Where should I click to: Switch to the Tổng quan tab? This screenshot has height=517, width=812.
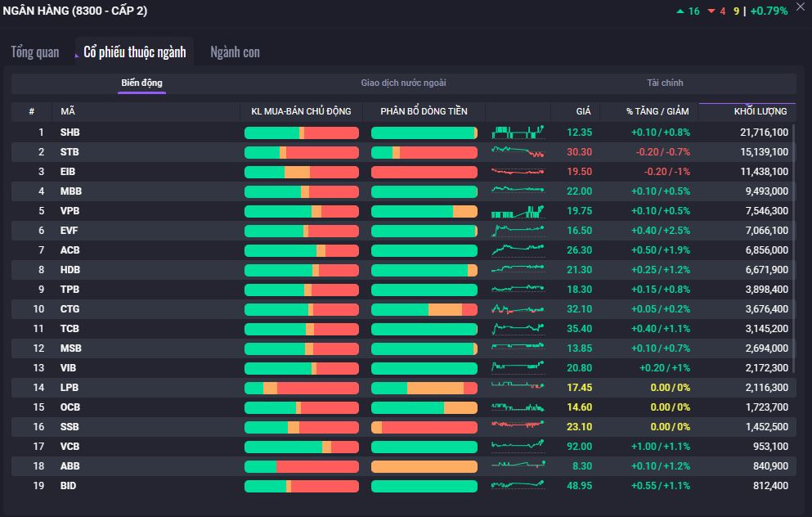(35, 52)
